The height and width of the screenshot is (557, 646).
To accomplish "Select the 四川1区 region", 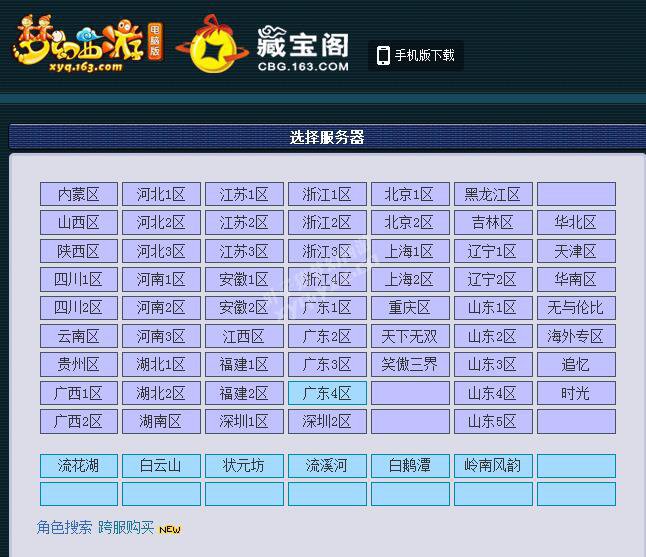I will [x=79, y=279].
